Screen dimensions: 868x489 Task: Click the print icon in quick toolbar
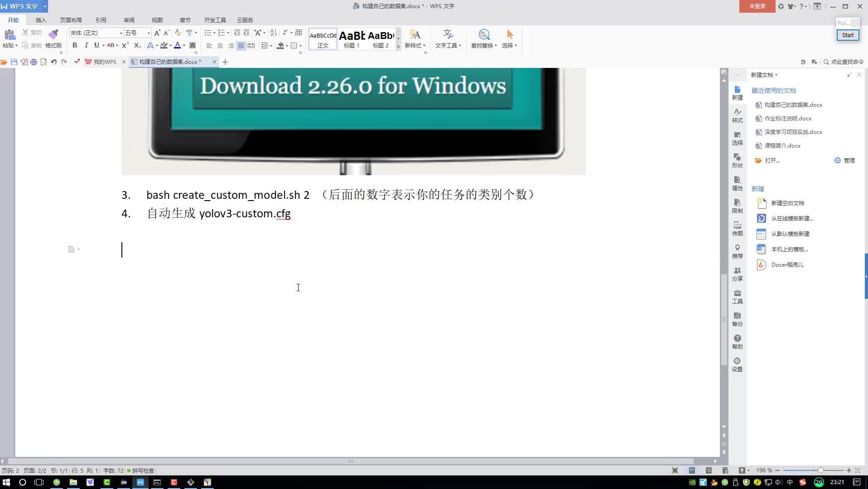click(x=34, y=62)
